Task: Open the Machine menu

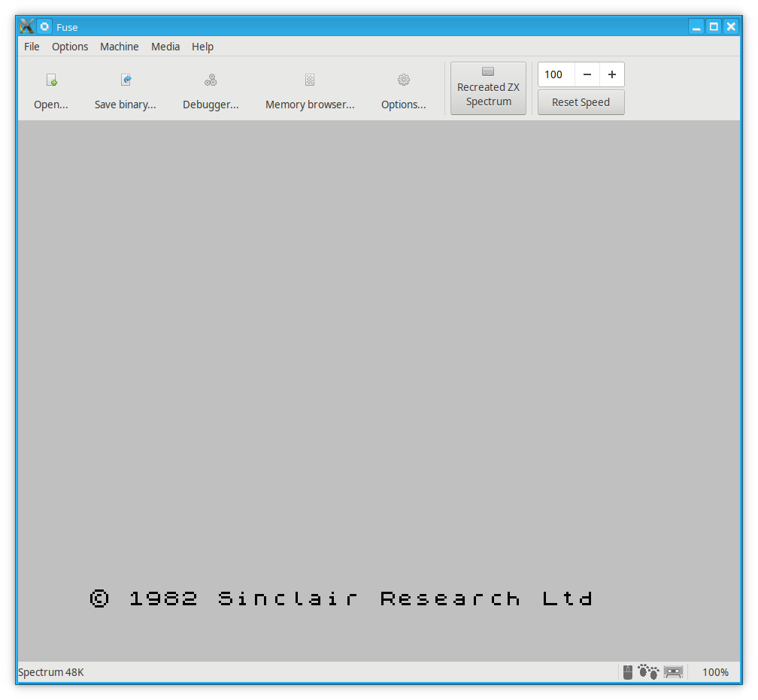Action: [x=120, y=47]
